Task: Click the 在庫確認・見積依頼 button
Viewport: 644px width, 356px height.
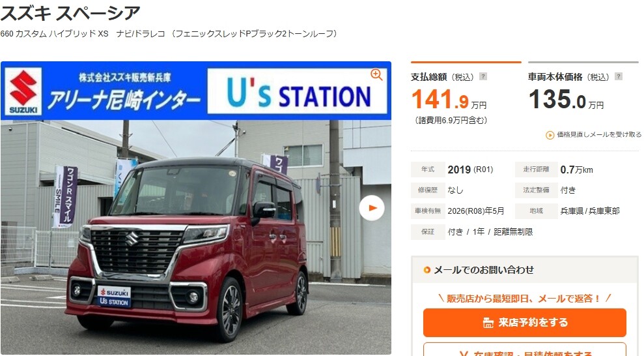Action: point(525,350)
